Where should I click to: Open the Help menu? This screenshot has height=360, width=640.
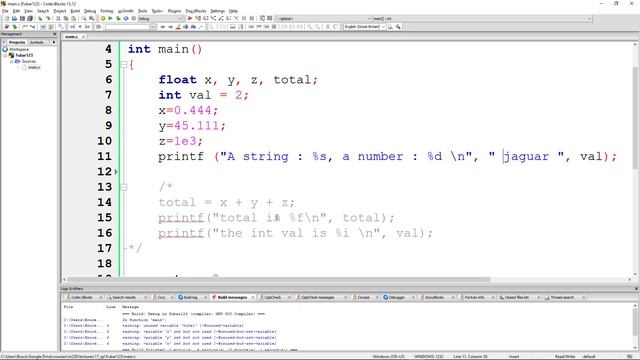pyautogui.click(x=233, y=11)
